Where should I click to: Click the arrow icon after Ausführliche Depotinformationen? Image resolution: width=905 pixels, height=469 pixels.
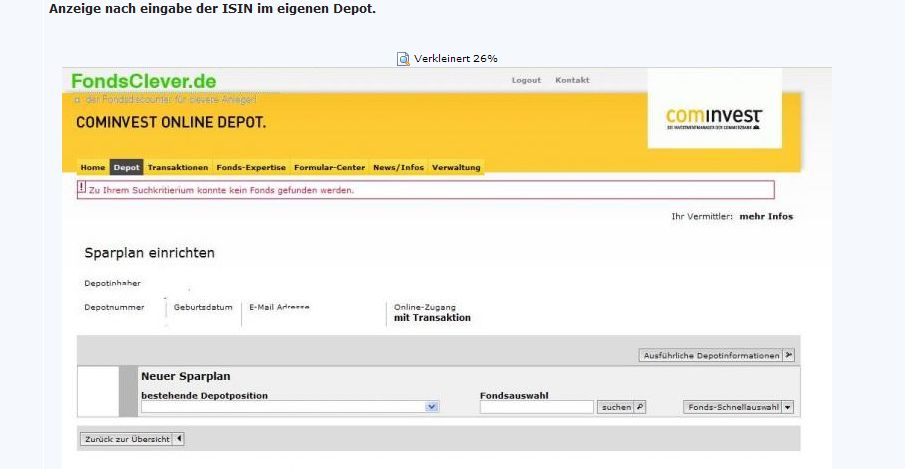tap(788, 355)
